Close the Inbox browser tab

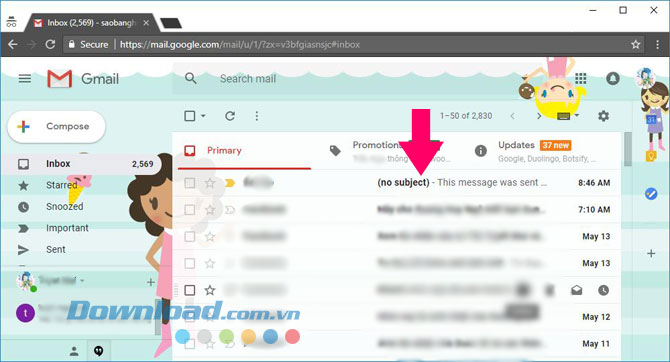(146, 23)
